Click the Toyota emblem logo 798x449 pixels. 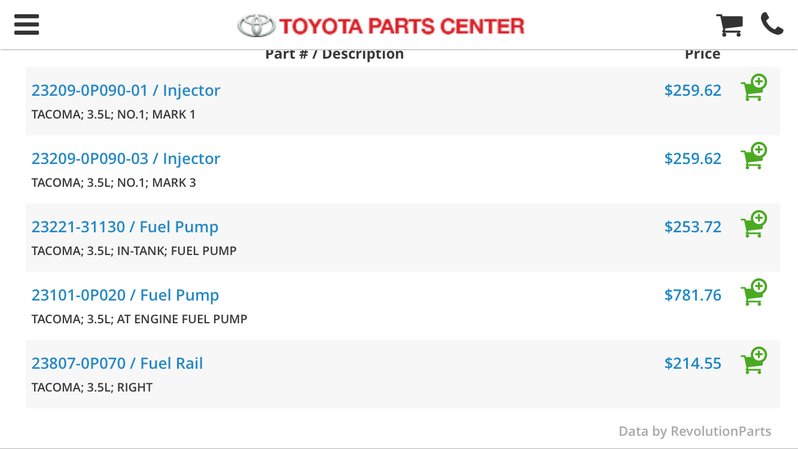pos(256,25)
